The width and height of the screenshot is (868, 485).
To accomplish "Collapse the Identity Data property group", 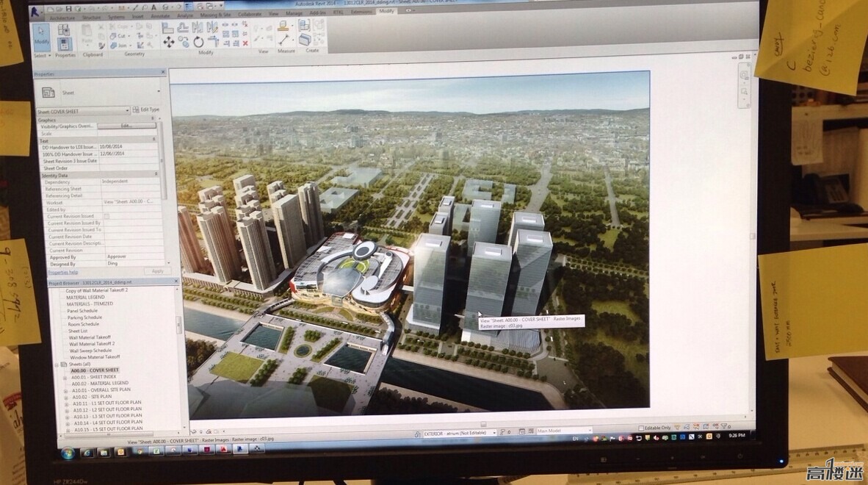I will [x=156, y=174].
